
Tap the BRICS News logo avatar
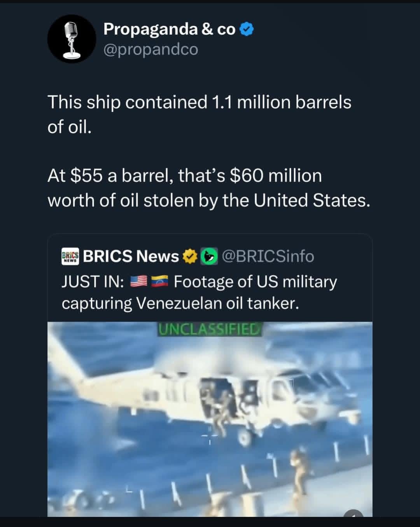pyautogui.click(x=70, y=257)
